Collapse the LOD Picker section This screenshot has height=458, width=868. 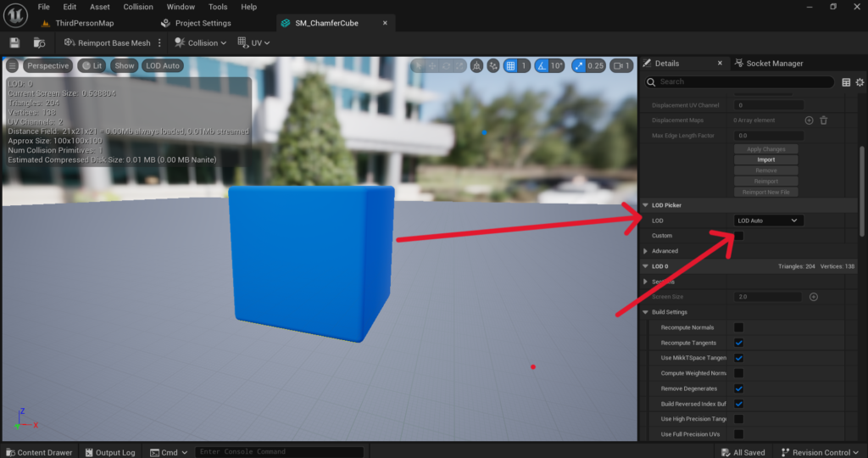[645, 205]
